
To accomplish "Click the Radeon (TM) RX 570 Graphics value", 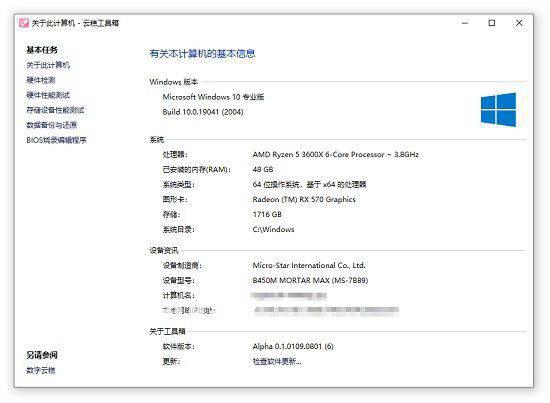I will [x=304, y=200].
